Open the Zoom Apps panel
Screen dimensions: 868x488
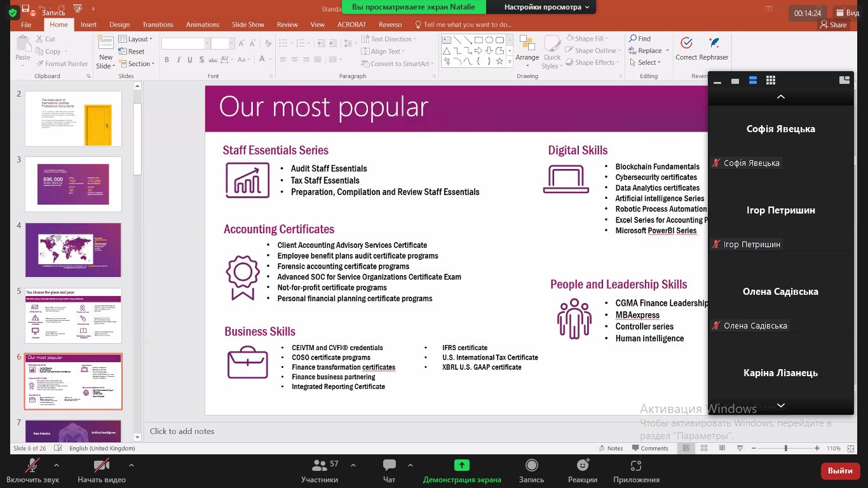point(636,470)
